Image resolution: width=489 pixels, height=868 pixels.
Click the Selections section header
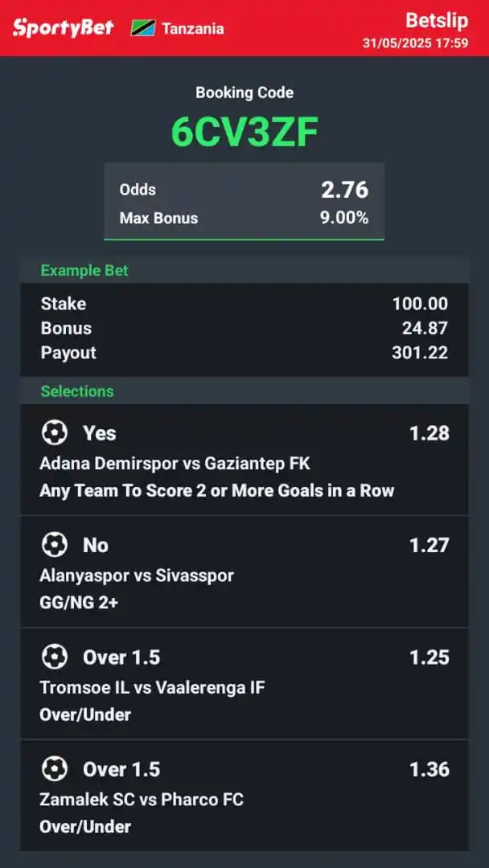(x=77, y=391)
